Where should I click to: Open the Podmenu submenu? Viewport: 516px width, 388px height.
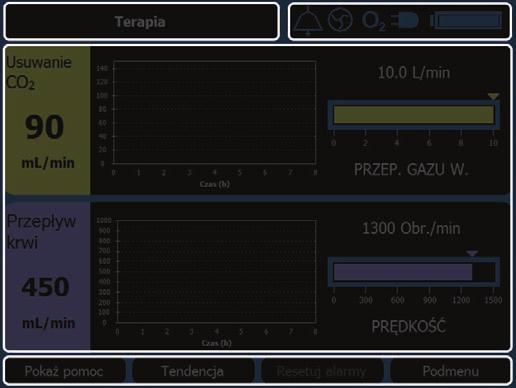pyautogui.click(x=450, y=371)
